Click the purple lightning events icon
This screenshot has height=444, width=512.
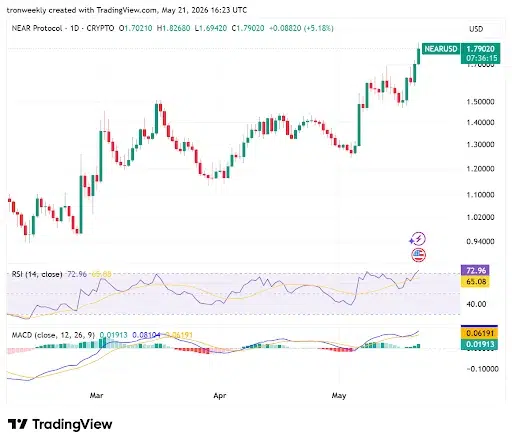click(418, 239)
